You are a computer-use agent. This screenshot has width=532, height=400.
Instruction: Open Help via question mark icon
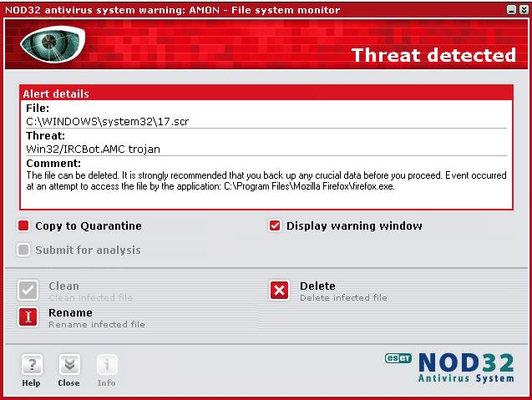(32, 365)
